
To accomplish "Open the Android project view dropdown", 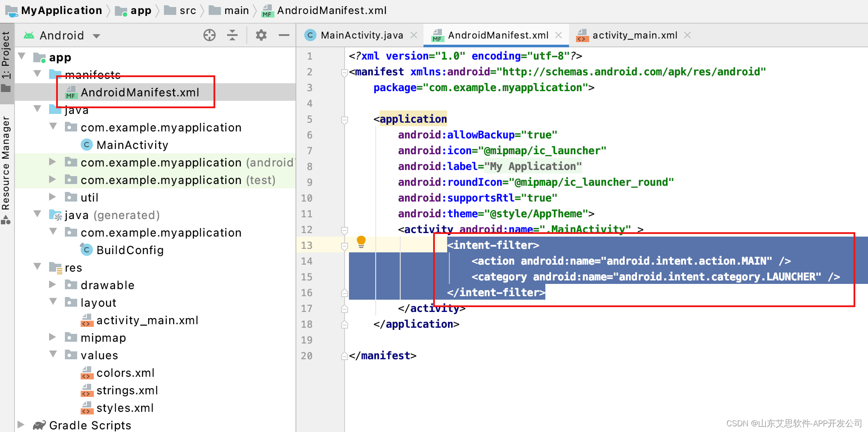I will pyautogui.click(x=97, y=36).
